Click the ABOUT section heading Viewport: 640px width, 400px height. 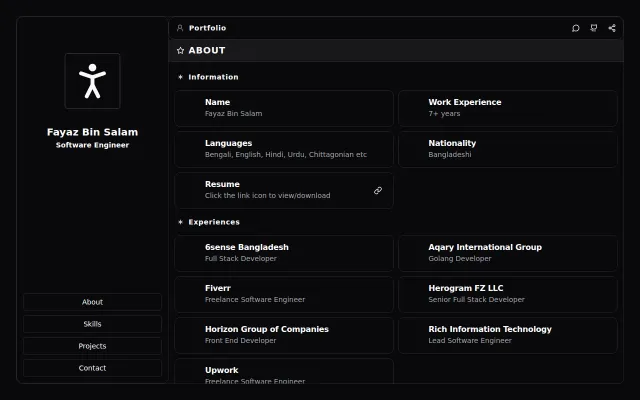pyautogui.click(x=207, y=51)
